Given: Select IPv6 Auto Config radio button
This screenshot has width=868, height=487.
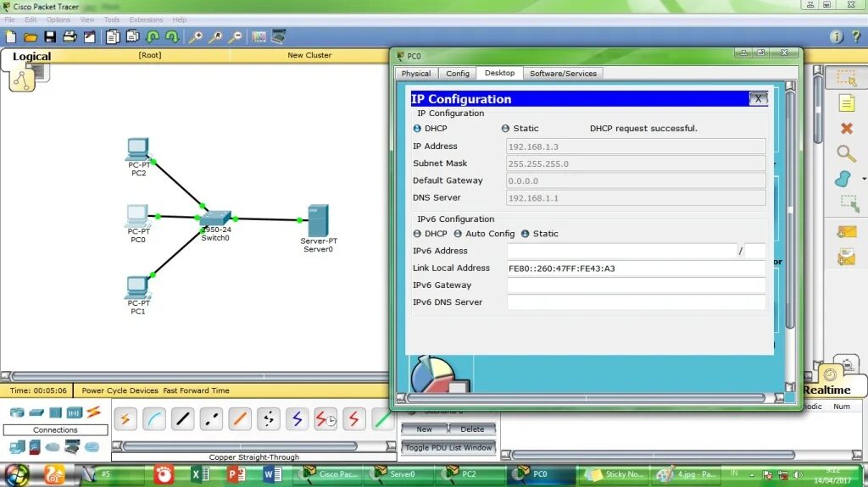Looking at the screenshot, I should 458,234.
